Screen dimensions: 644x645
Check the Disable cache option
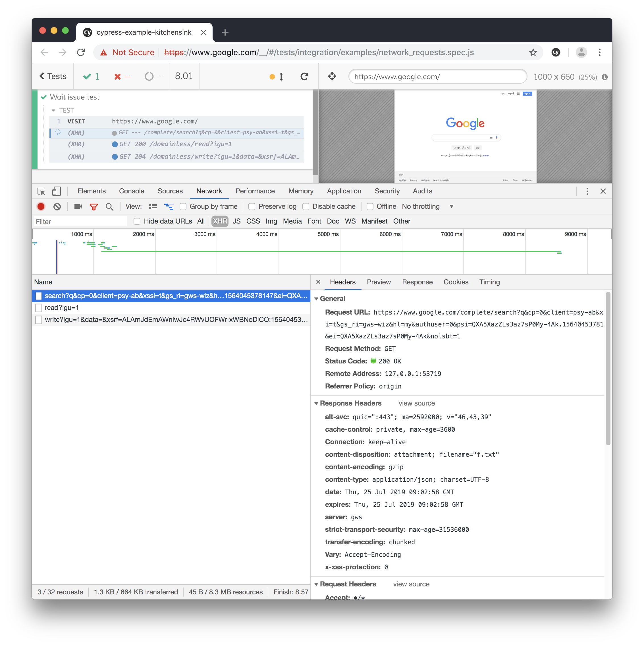coord(306,207)
